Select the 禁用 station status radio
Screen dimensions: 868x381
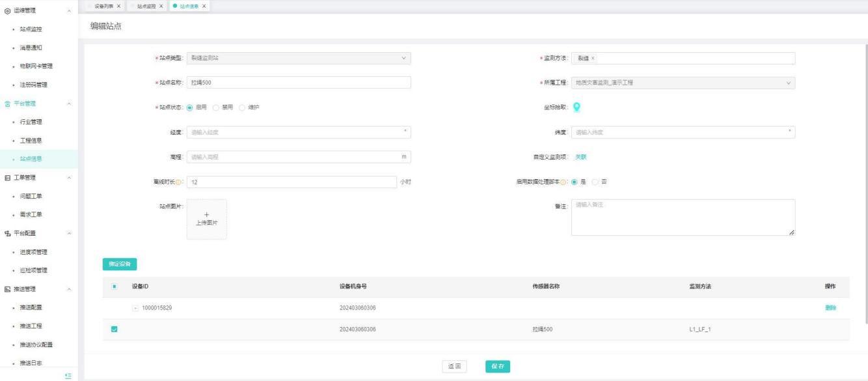[217, 107]
